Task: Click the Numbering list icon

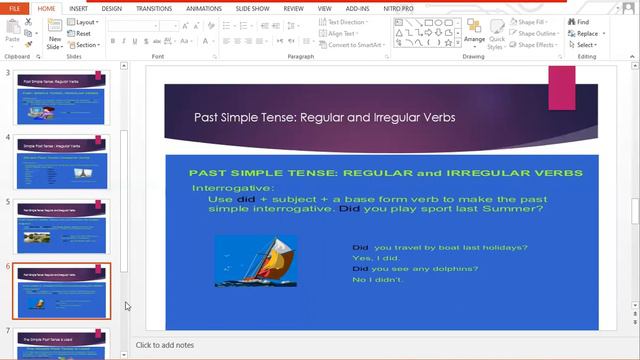Action: 243,26
